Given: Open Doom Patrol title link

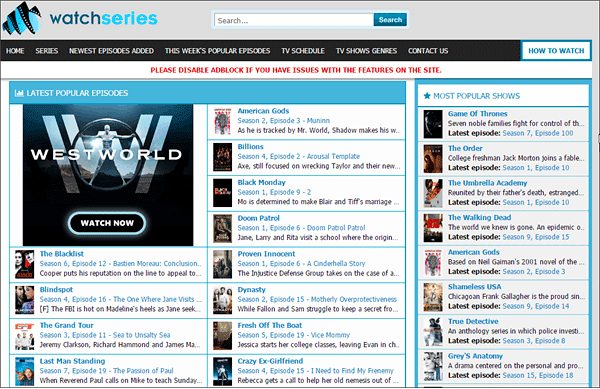Looking at the screenshot, I should tap(258, 218).
